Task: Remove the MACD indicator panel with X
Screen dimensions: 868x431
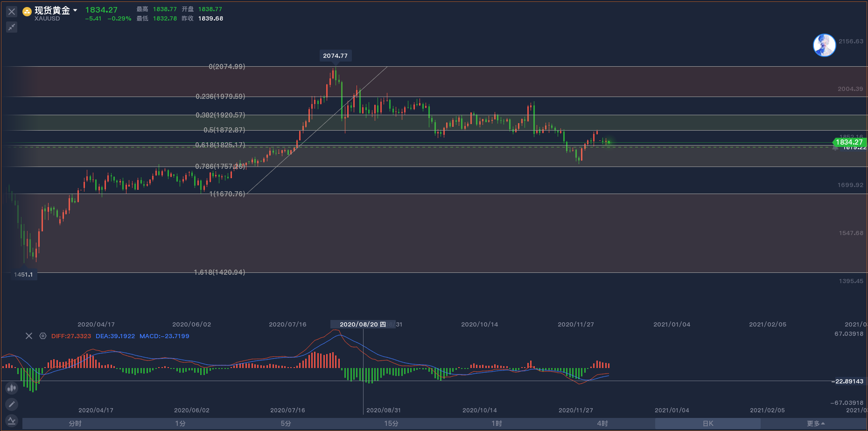Action: [x=29, y=336]
